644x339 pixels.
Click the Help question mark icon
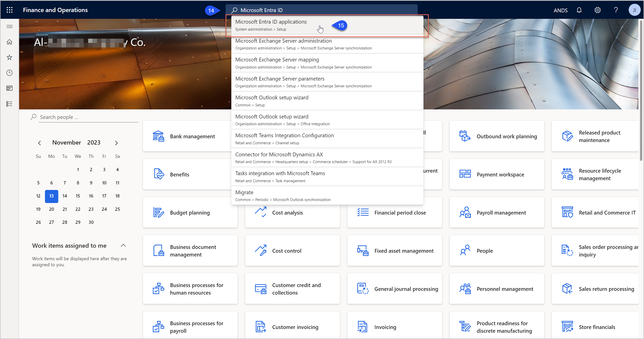click(616, 10)
